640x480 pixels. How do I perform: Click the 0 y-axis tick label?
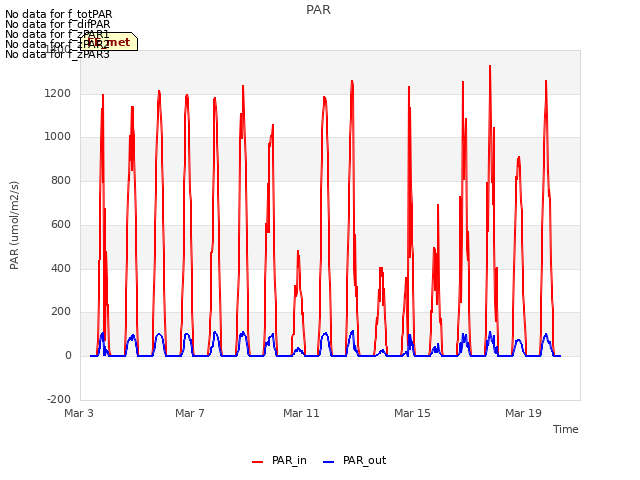click(68, 356)
